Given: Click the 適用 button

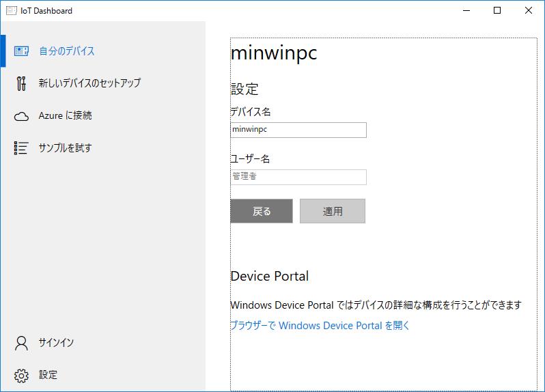Looking at the screenshot, I should coord(333,211).
